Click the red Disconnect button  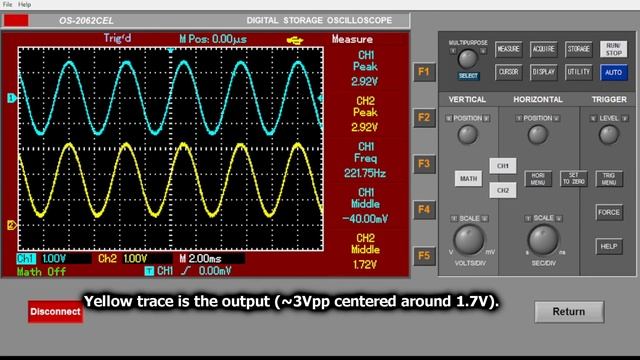pyautogui.click(x=55, y=312)
